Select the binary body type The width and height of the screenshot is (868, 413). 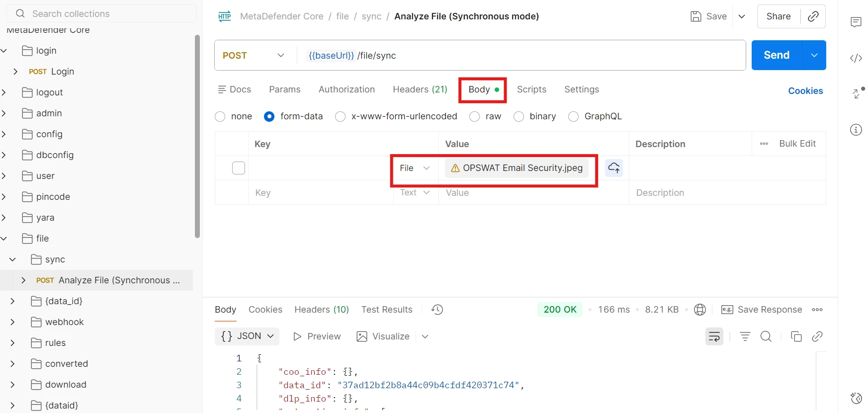point(519,116)
